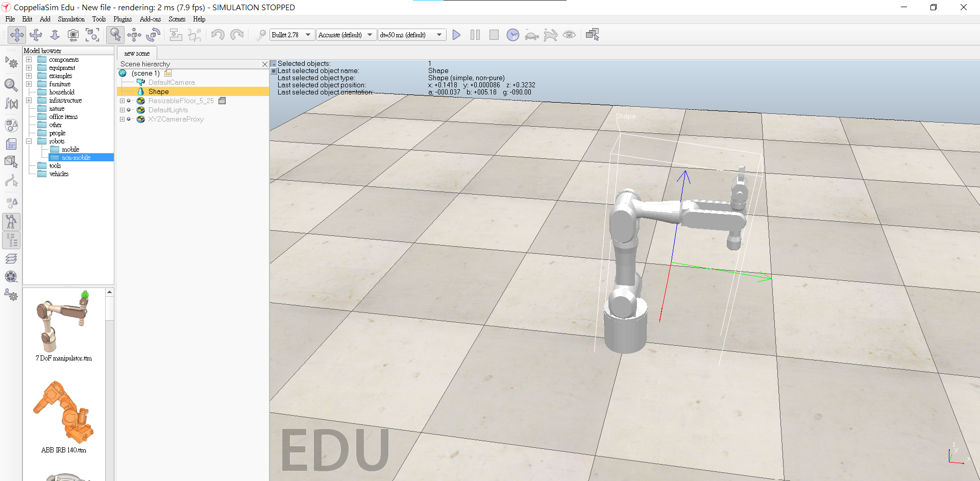Open script icon next to ResizableFloor_5_25

click(x=222, y=101)
